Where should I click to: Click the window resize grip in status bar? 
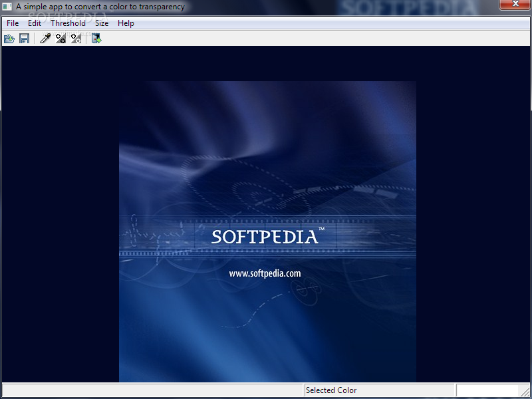coord(525,391)
